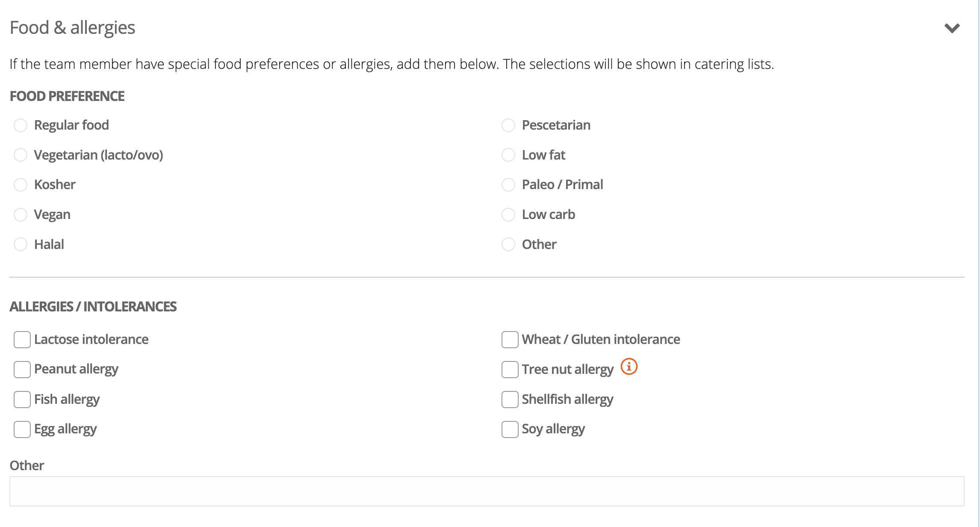Enable the Soy allergy checkbox

tap(510, 429)
